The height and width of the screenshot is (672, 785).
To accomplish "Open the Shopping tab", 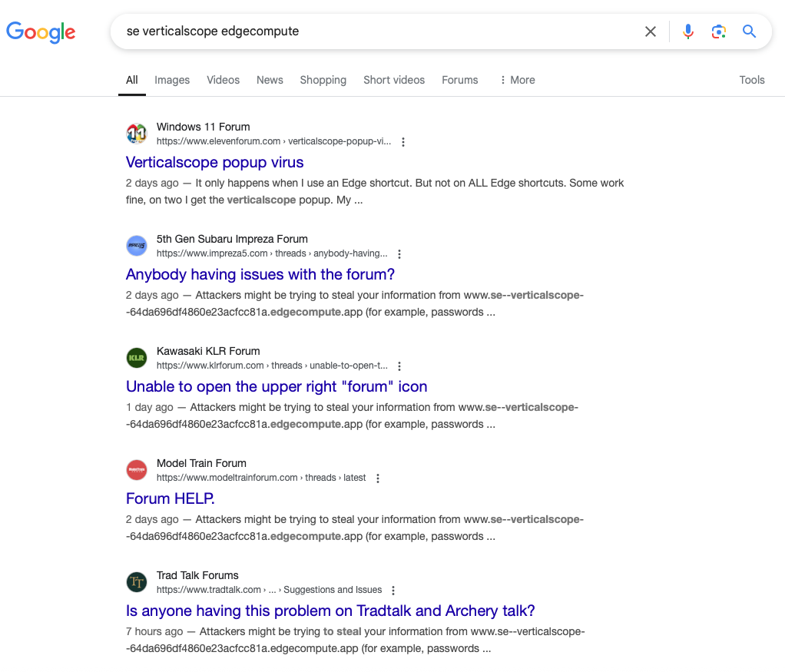I will pos(323,80).
